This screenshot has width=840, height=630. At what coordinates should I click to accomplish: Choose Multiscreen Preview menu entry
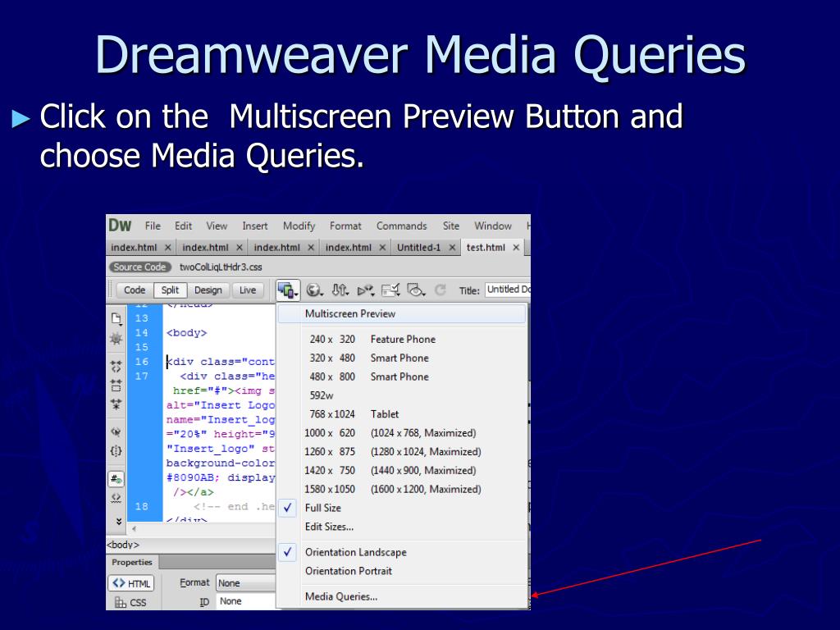[x=402, y=314]
